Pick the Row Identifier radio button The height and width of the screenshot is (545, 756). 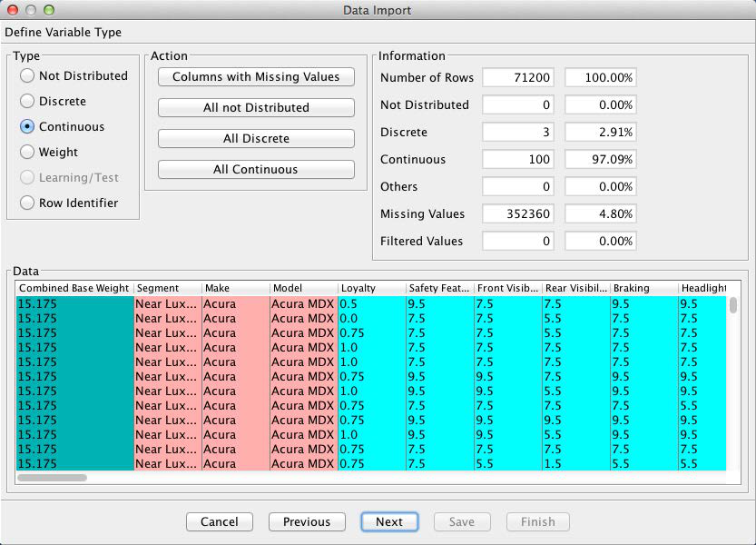[27, 203]
